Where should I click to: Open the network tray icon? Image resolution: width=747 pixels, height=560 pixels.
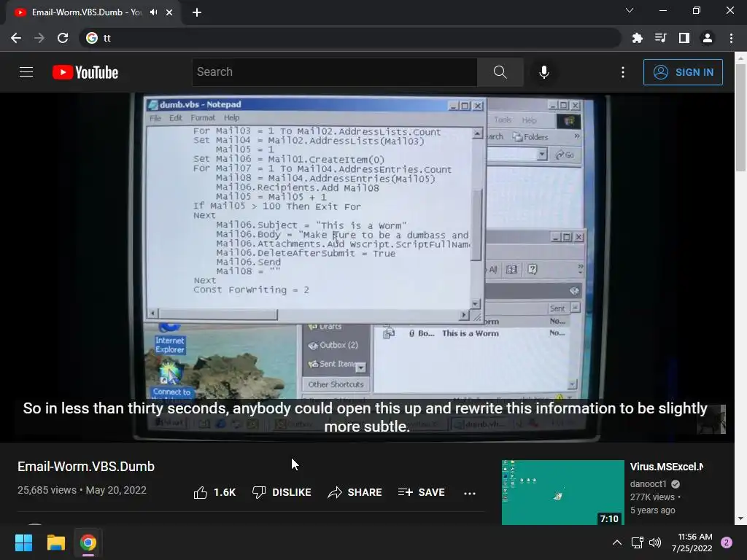637,542
